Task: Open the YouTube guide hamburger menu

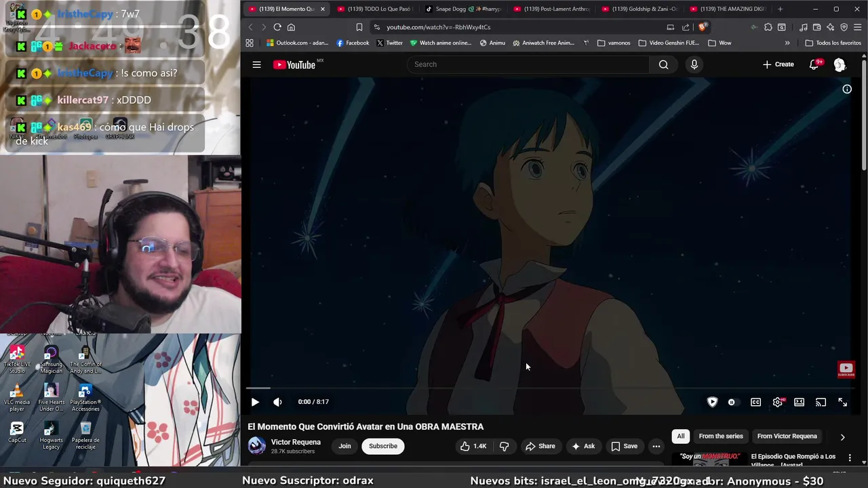Action: [x=256, y=64]
